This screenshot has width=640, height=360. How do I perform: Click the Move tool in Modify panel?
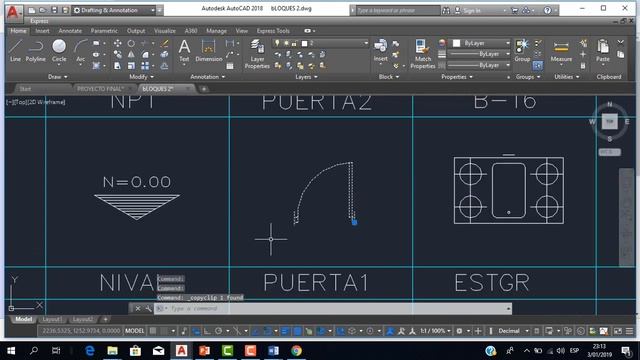point(118,43)
